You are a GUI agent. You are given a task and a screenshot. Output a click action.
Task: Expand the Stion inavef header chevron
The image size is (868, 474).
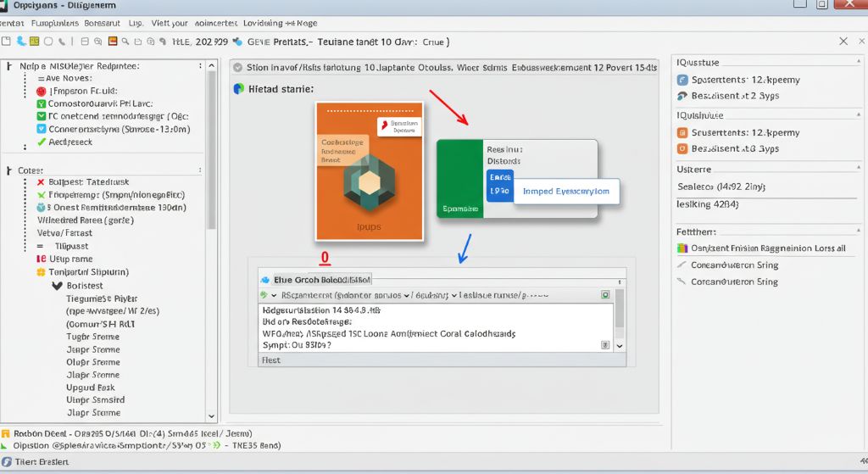tap(238, 67)
